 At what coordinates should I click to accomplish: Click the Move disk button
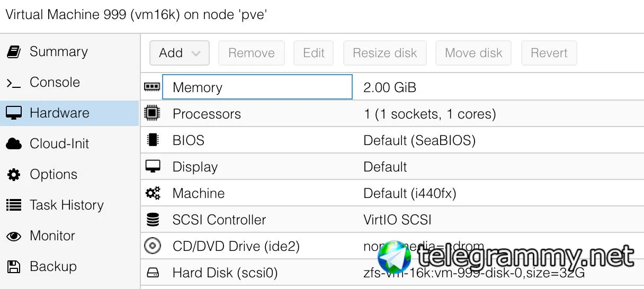pyautogui.click(x=473, y=53)
